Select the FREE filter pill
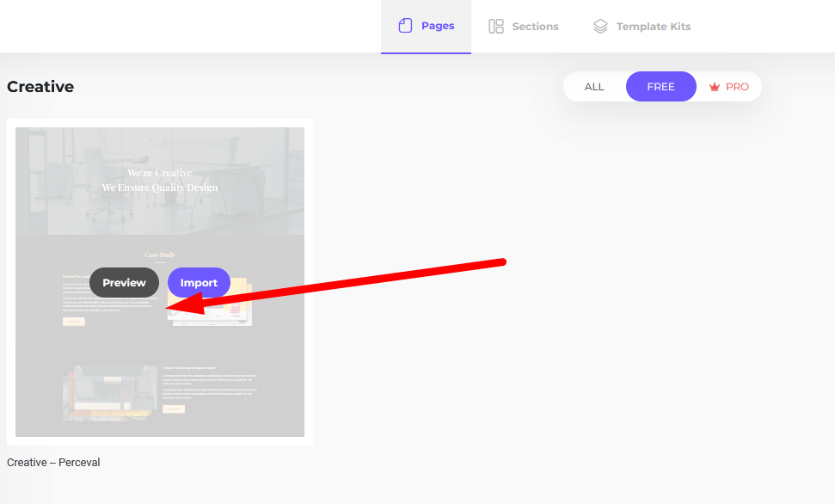Image resolution: width=835 pixels, height=504 pixels. (661, 86)
